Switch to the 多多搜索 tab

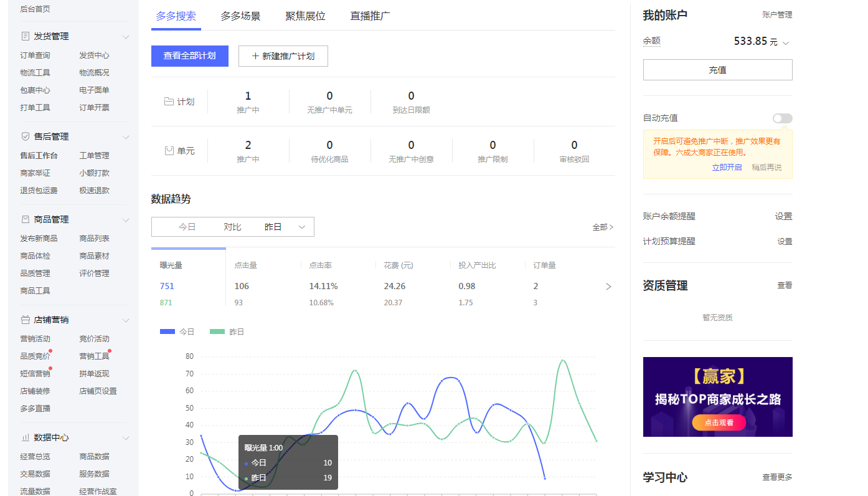[x=176, y=16]
